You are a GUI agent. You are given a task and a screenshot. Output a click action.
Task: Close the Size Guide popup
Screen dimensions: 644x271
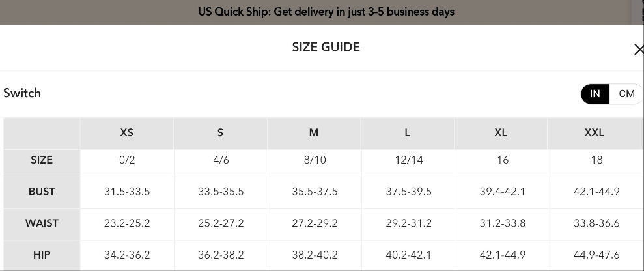point(638,50)
